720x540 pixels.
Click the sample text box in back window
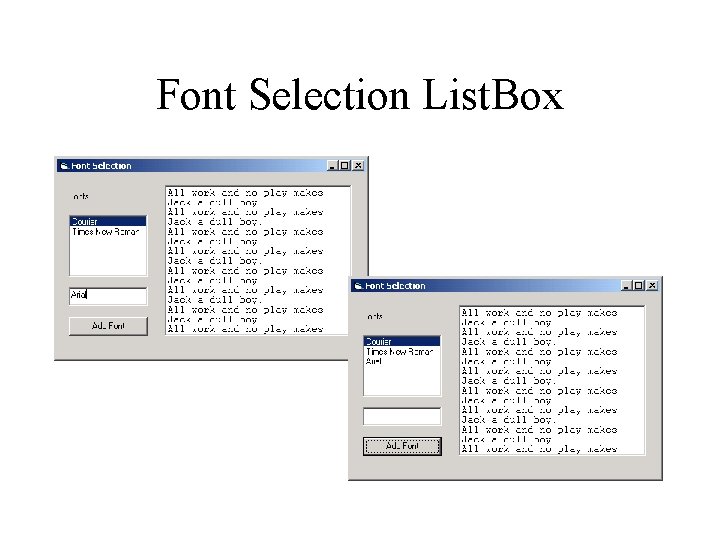click(258, 260)
